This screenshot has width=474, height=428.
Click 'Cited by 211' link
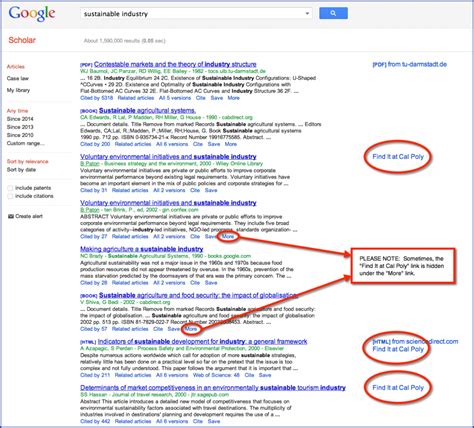[95, 375]
